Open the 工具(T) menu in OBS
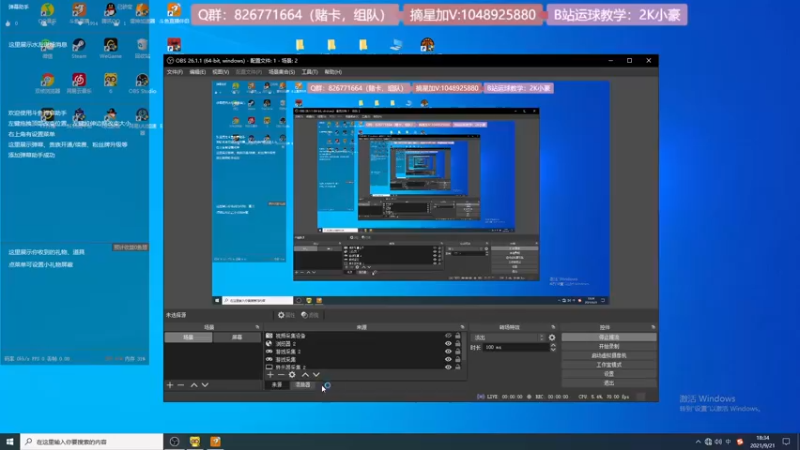This screenshot has height=450, width=800. pyautogui.click(x=309, y=72)
